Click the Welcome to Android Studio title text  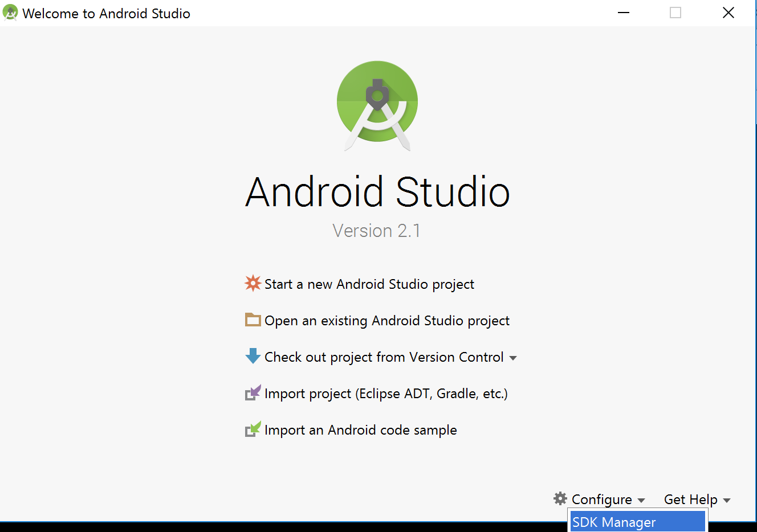pyautogui.click(x=106, y=13)
